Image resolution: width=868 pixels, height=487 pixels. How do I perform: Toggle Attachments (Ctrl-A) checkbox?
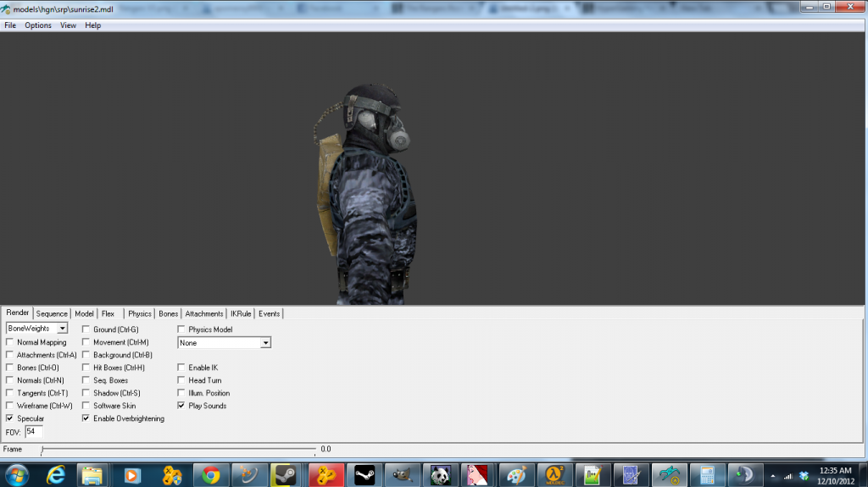(x=9, y=355)
